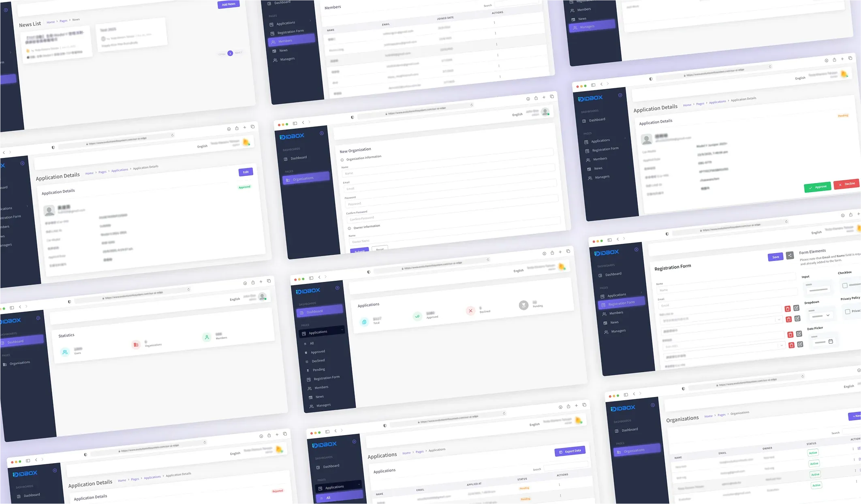
Task: Click edit pencil icon beside Email field
Action: [796, 308]
